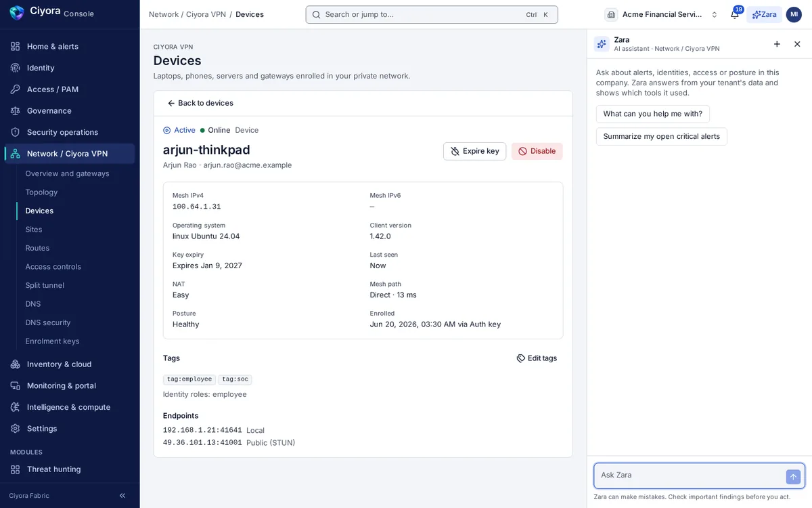The height and width of the screenshot is (508, 812).
Task: Choose 'Summarize my open critical alerts' suggestion
Action: pos(662,136)
